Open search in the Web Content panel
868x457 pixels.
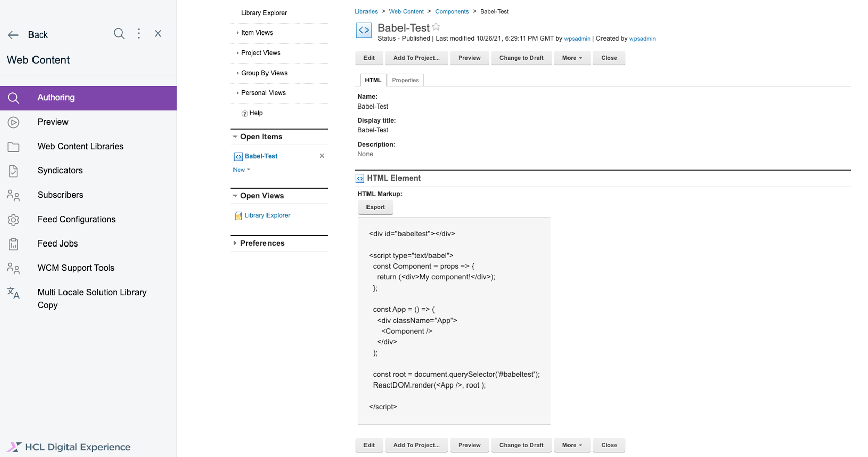tap(119, 33)
